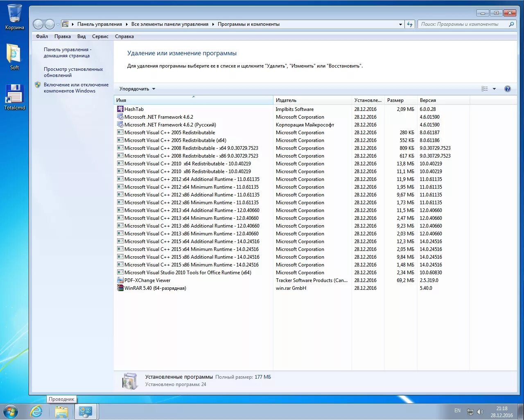Image resolution: width=524 pixels, height=420 pixels.
Task: Click the Visual C++ 2005 Redistributable (x64) icon
Action: [120, 140]
